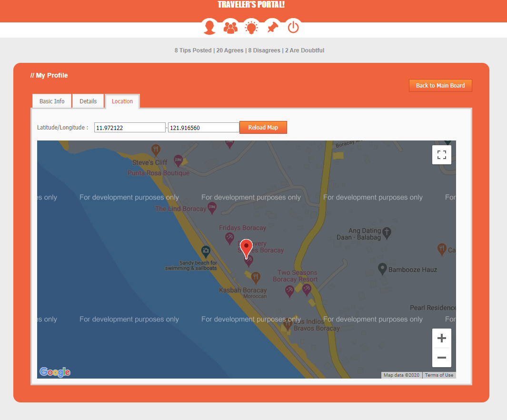This screenshot has width=507, height=420.
Task: Select the Location tab
Action: click(x=122, y=101)
